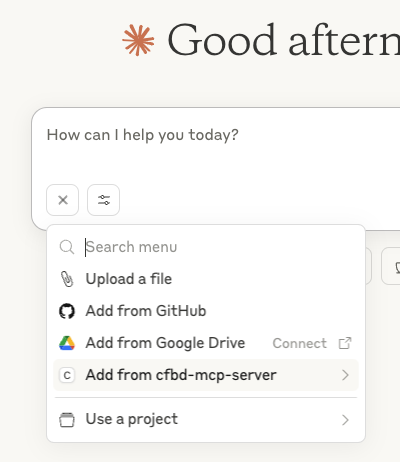Close the attachment menu with the X button
This screenshot has width=400, height=462.
pyautogui.click(x=63, y=200)
